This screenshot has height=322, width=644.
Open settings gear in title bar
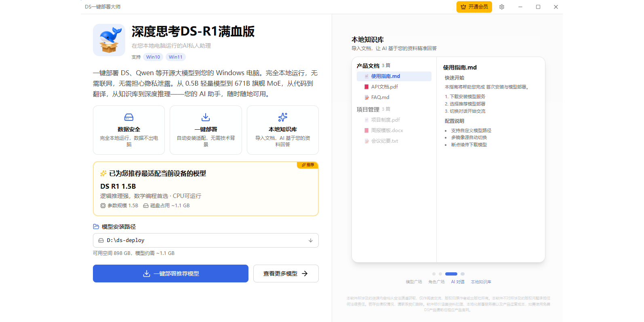(x=502, y=7)
